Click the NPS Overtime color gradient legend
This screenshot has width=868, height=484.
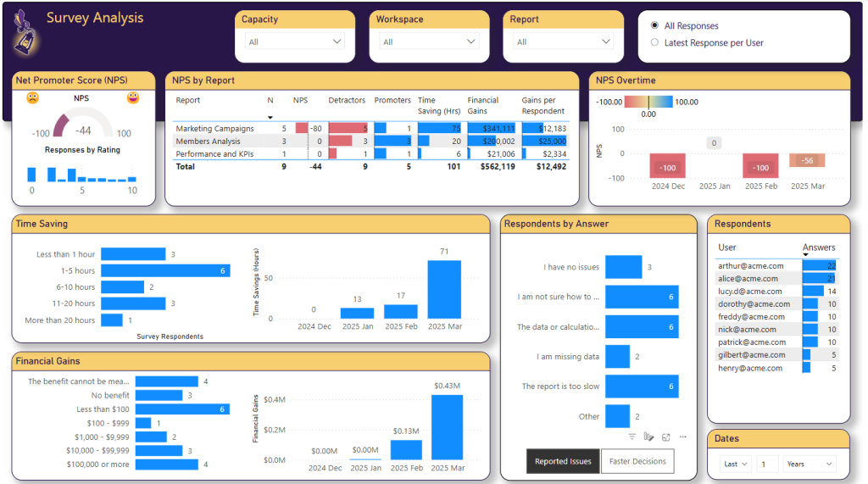click(648, 102)
